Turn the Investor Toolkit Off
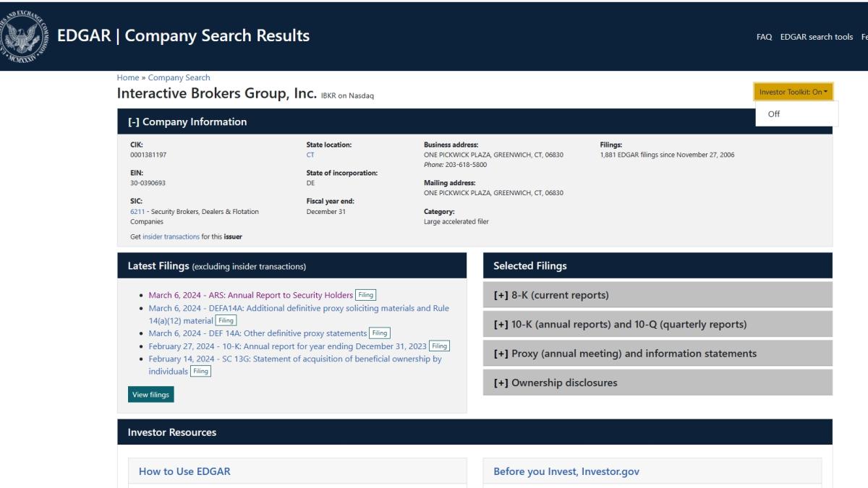868x488 pixels. click(774, 114)
